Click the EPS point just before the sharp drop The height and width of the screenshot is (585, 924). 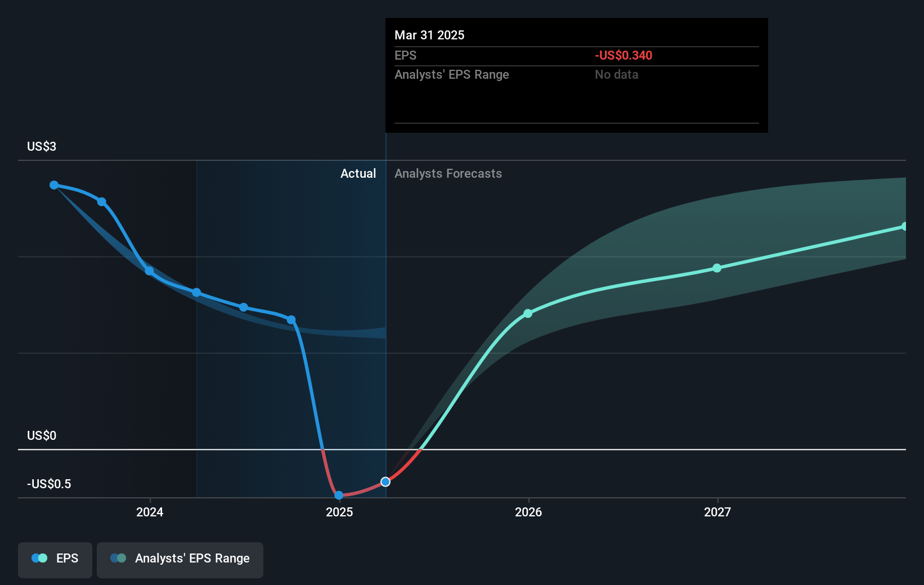click(x=291, y=319)
